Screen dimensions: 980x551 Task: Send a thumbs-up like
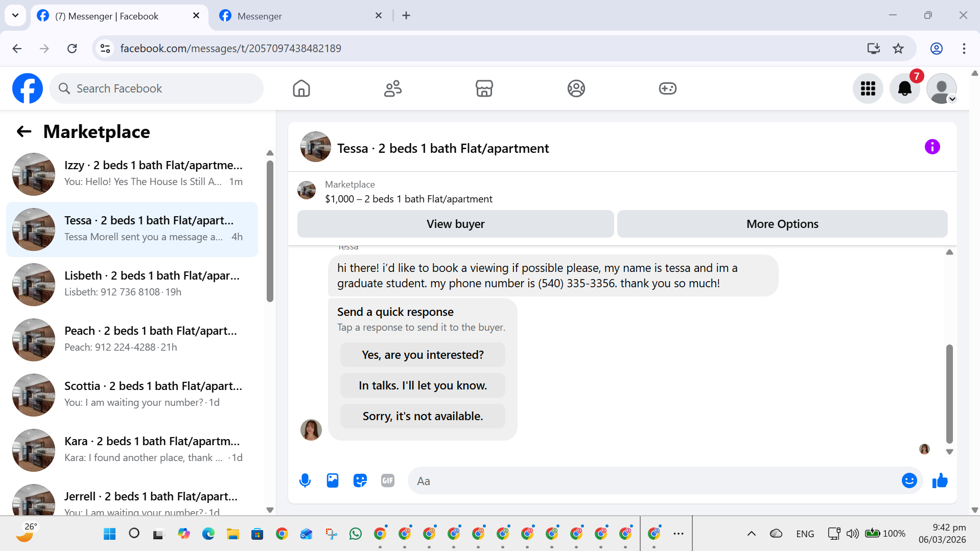[x=940, y=480]
